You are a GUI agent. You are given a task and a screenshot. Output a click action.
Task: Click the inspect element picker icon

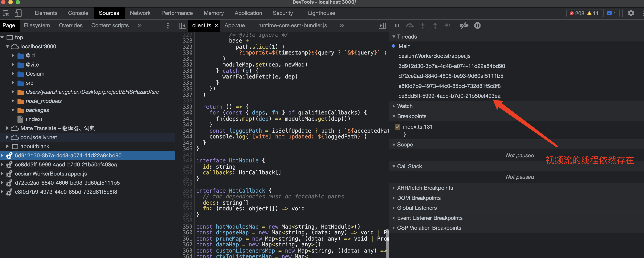(x=6, y=13)
